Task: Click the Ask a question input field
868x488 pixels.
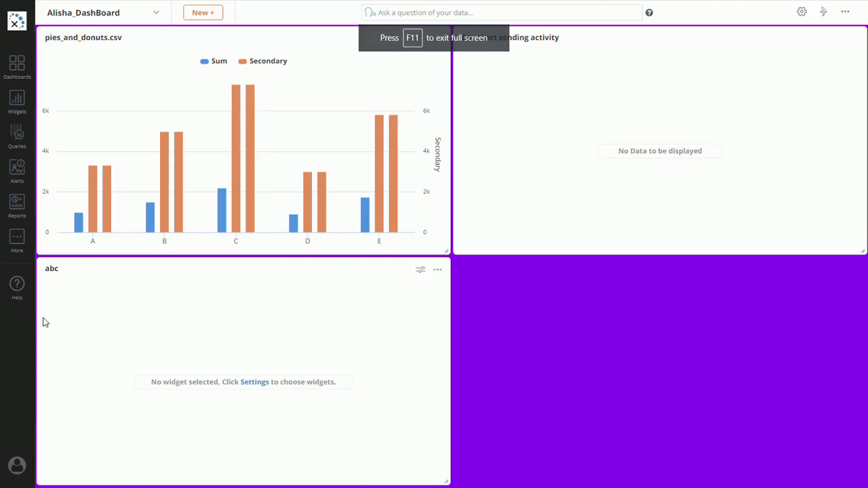Action: click(x=502, y=13)
